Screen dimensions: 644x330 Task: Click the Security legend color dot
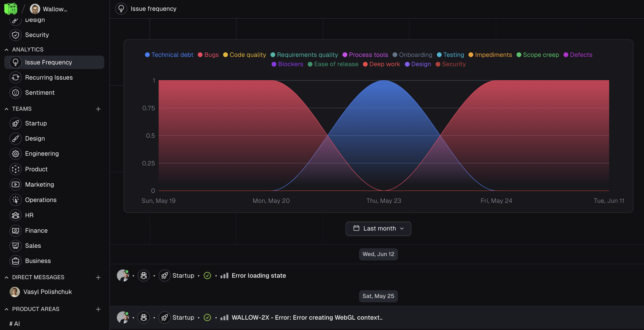tap(438, 64)
